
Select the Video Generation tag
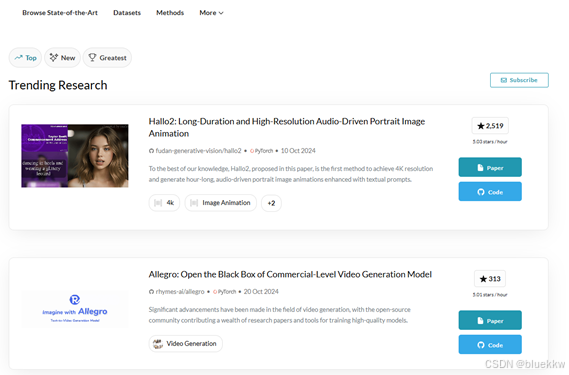(x=185, y=344)
